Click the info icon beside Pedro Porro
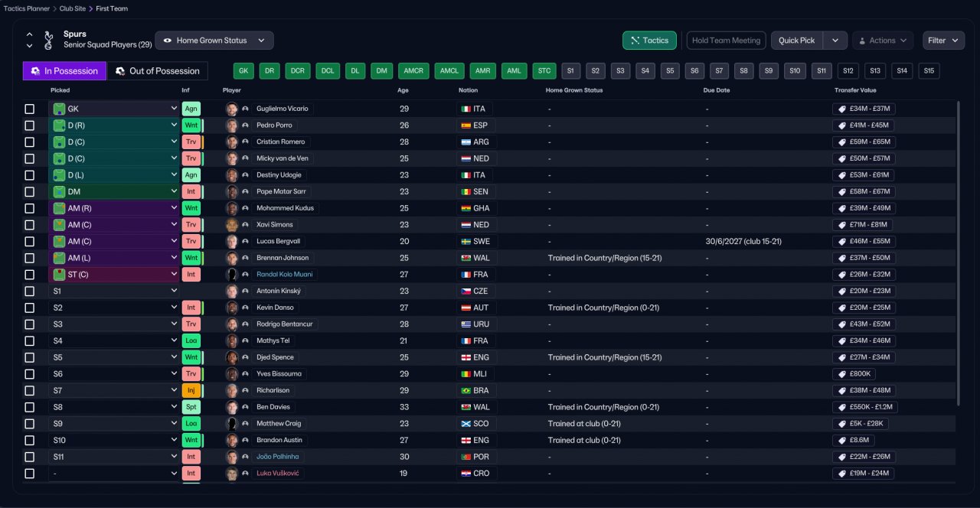Viewport: 980px width, 508px height. pos(245,125)
